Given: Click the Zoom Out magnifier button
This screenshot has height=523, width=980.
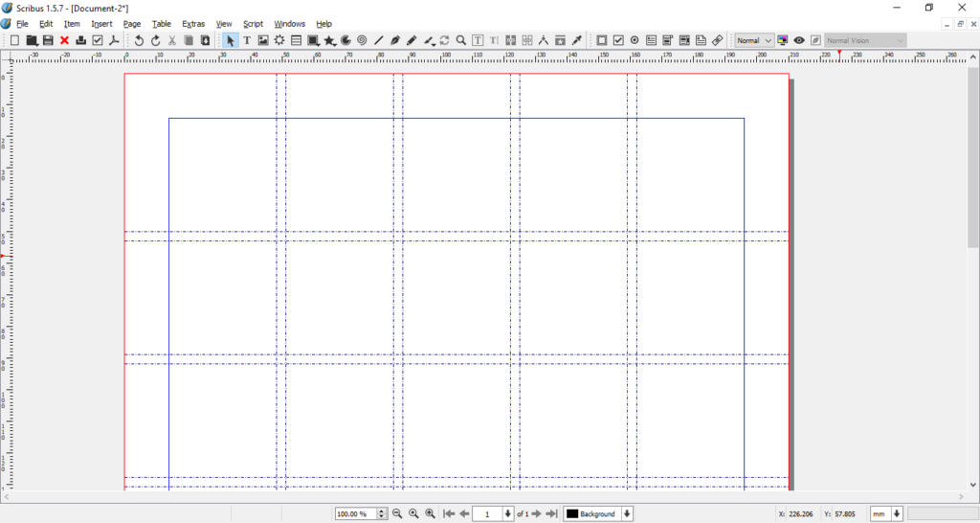Looking at the screenshot, I should [397, 513].
